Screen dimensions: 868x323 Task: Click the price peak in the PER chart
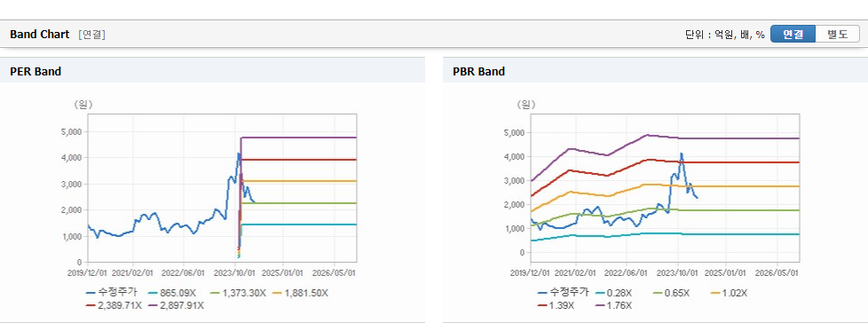[x=238, y=154]
